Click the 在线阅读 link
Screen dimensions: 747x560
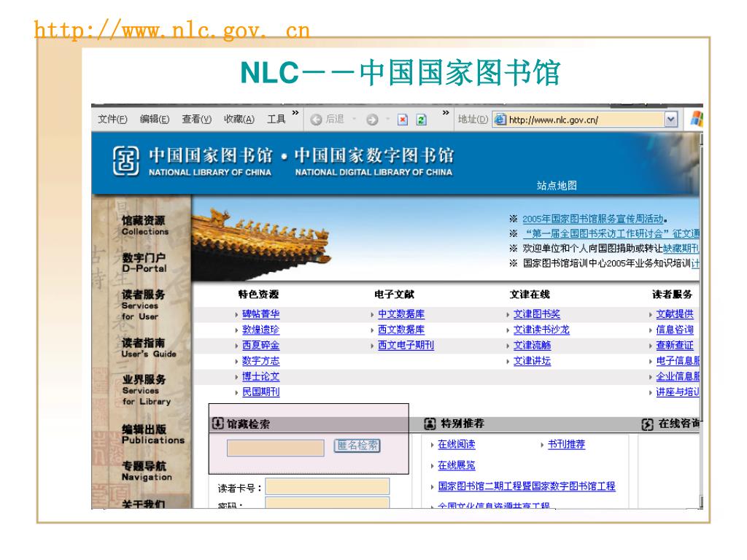pyautogui.click(x=457, y=444)
